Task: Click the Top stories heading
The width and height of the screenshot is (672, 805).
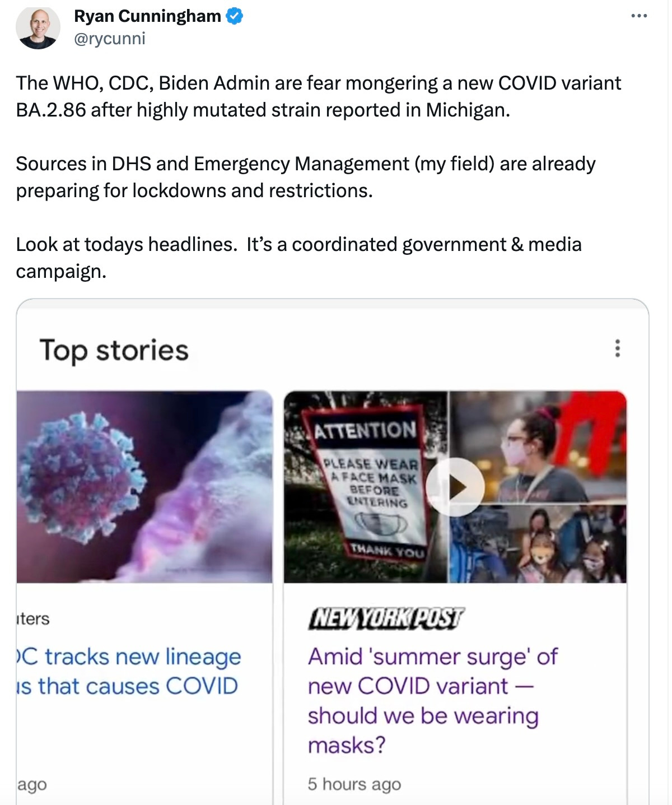Action: 114,351
